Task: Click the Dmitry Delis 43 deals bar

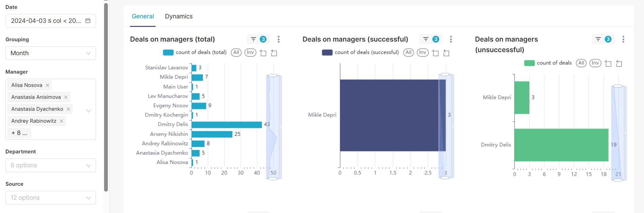Action: (226, 125)
